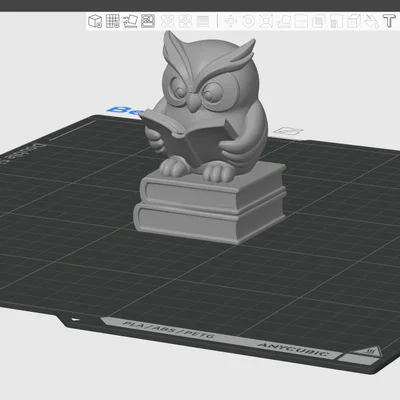
Task: Select the Split to parts icon
Action: pyautogui.click(x=185, y=21)
